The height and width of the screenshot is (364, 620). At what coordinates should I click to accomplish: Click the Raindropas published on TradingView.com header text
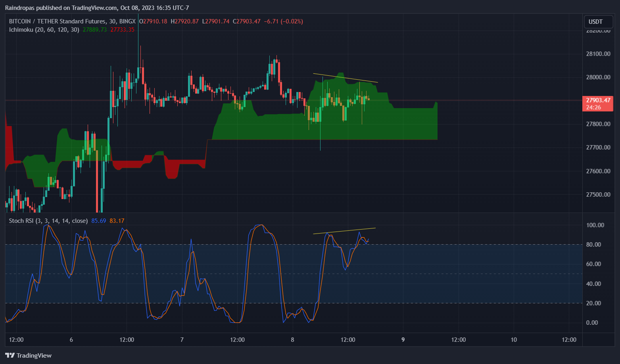[97, 8]
